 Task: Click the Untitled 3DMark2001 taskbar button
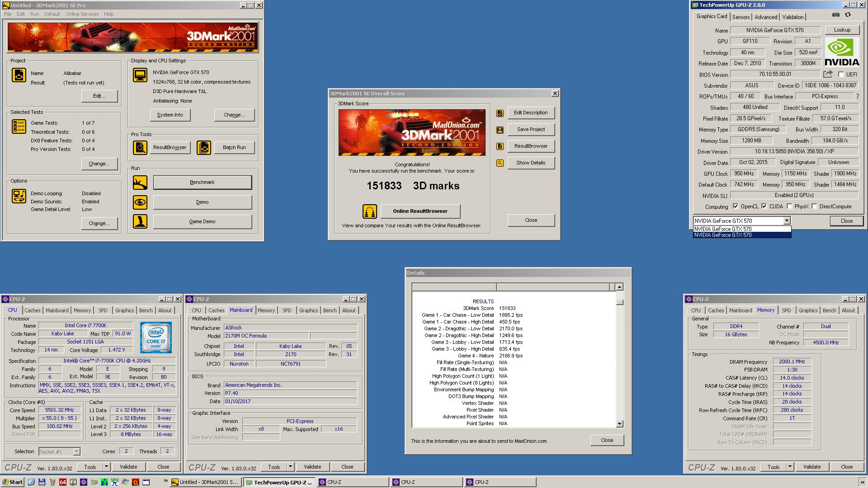(205, 482)
